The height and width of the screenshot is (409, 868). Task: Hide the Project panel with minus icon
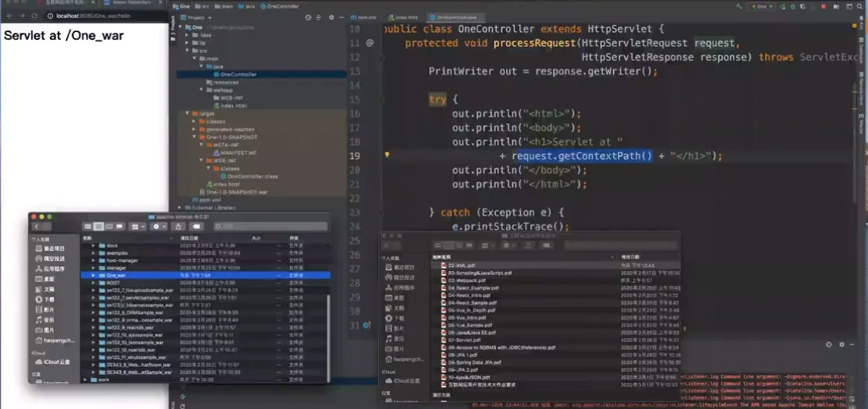tap(341, 18)
